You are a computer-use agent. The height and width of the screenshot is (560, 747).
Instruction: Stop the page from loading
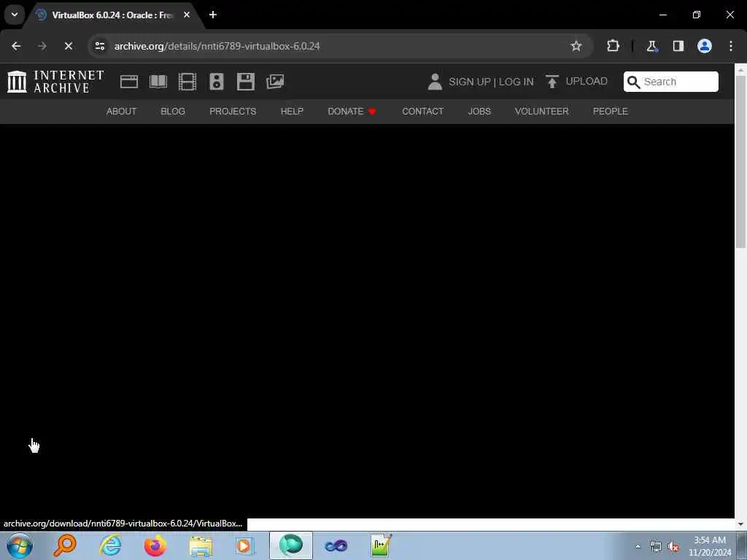tap(68, 46)
